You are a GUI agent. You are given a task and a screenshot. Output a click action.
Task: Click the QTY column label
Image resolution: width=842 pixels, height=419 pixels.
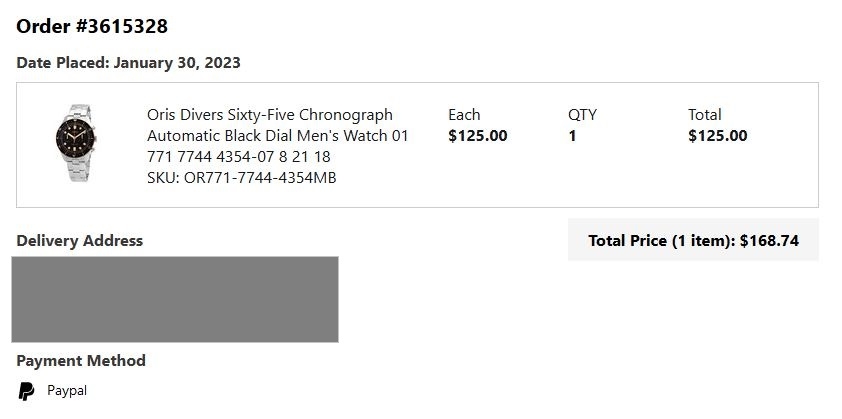(582, 115)
